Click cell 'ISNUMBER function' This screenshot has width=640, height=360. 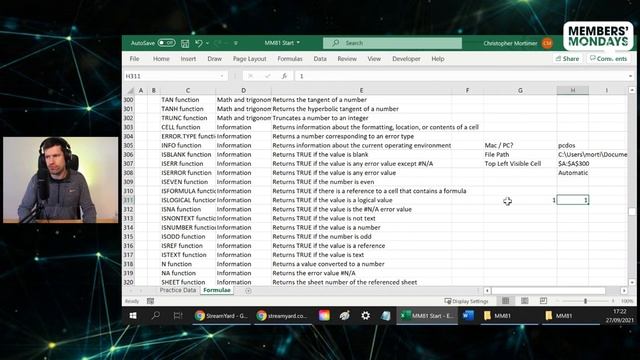click(187, 227)
